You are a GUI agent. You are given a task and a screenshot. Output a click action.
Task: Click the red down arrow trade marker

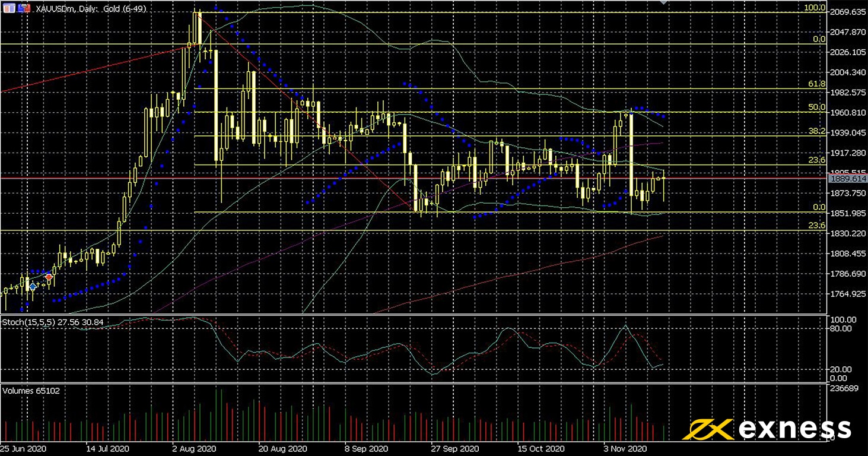49,277
